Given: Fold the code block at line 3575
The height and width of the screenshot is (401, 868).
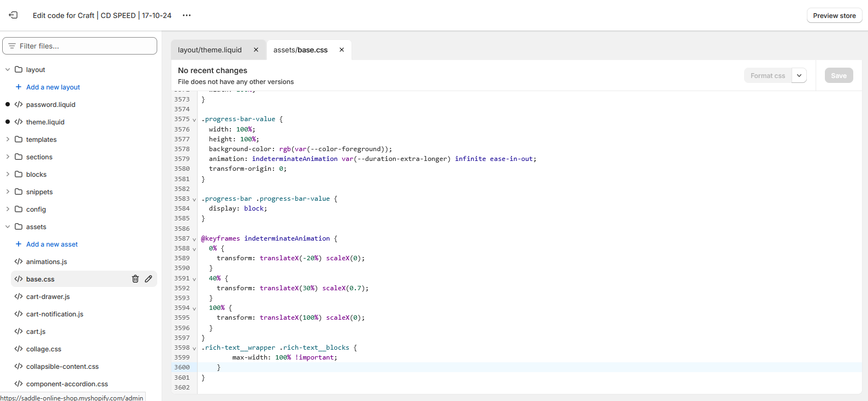Looking at the screenshot, I should pos(194,119).
